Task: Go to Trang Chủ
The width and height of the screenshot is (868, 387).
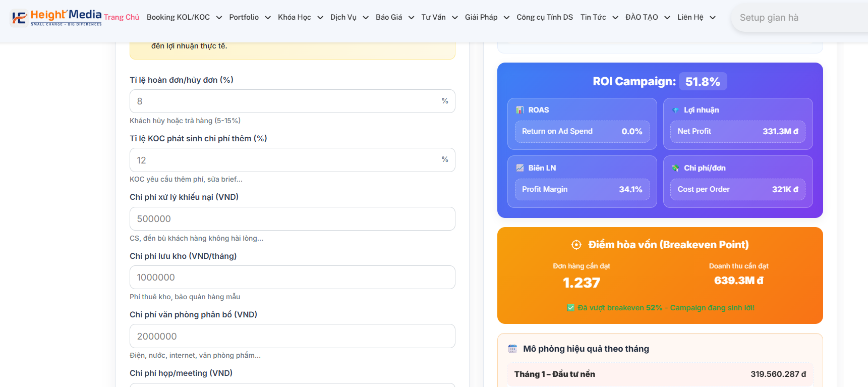Action: [122, 17]
